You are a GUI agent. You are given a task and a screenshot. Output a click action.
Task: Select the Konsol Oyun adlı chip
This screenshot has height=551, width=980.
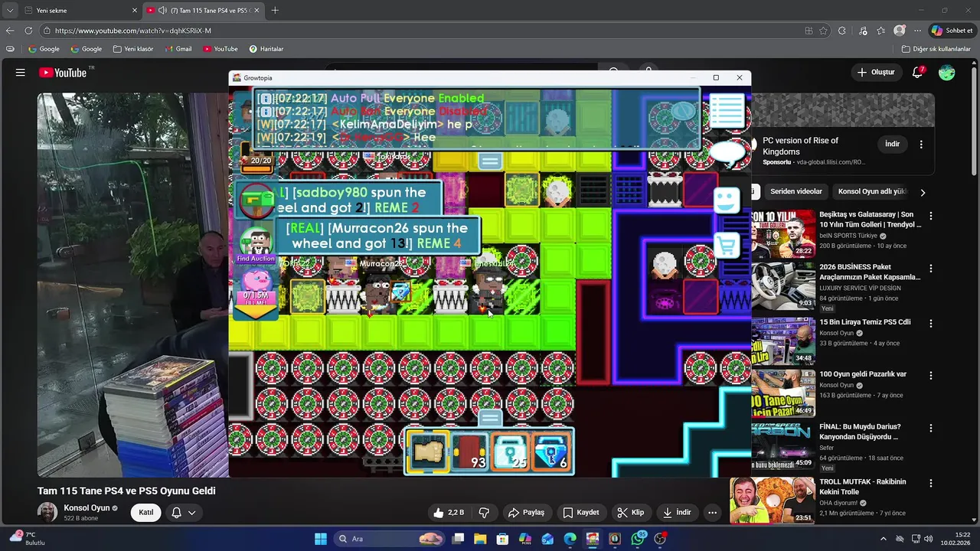click(872, 191)
